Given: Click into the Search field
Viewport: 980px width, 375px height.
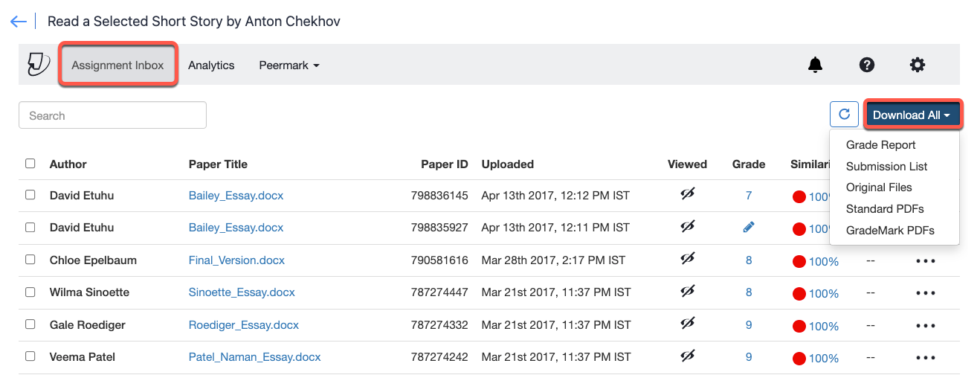Looking at the screenshot, I should click(x=112, y=115).
